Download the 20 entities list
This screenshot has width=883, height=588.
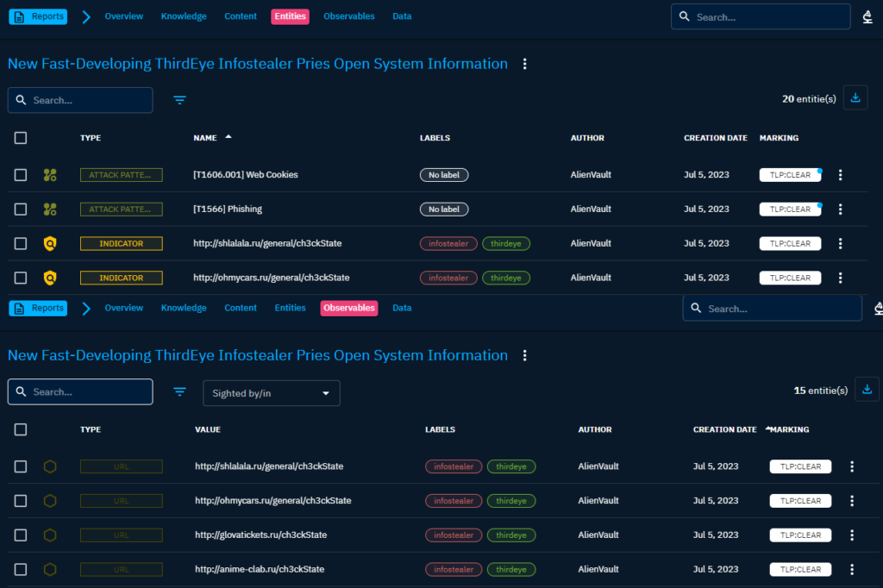click(x=855, y=98)
